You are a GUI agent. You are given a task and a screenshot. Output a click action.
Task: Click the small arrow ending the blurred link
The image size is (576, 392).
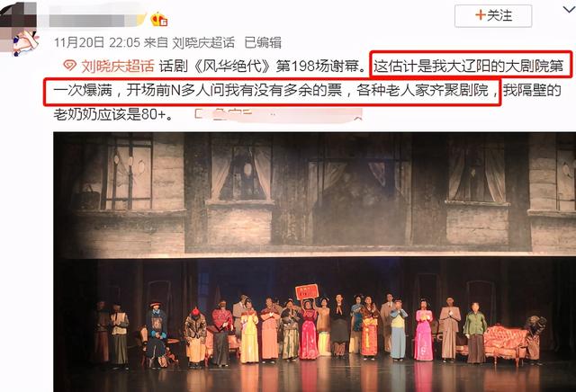coord(358,117)
